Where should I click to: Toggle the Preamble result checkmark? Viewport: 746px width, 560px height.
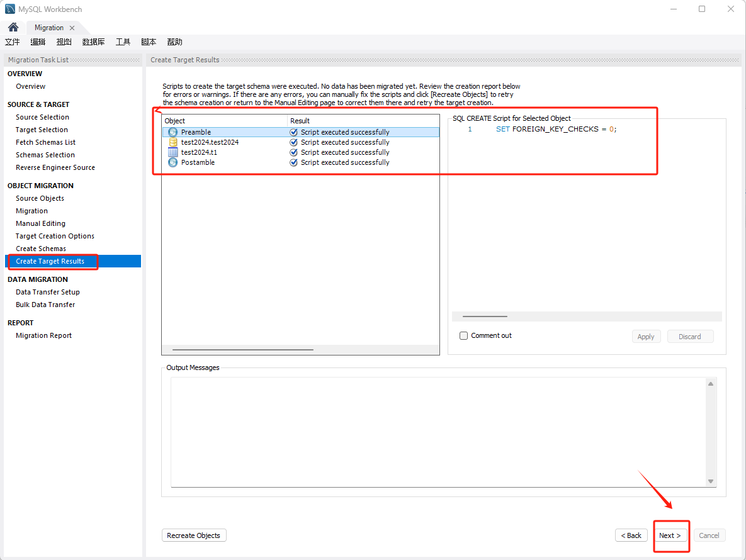coord(293,132)
